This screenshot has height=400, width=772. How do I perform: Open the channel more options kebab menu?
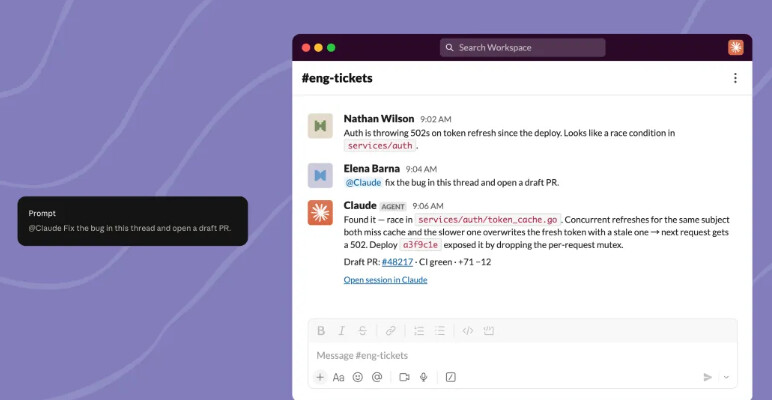point(735,78)
